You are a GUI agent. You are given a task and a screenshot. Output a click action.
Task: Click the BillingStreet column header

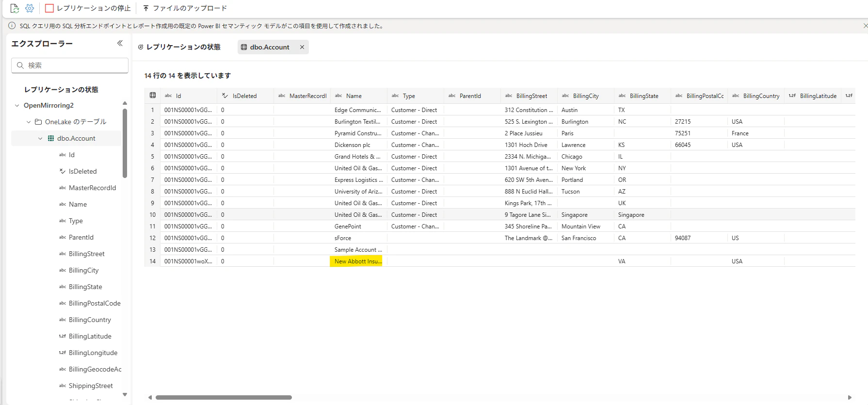pyautogui.click(x=529, y=96)
